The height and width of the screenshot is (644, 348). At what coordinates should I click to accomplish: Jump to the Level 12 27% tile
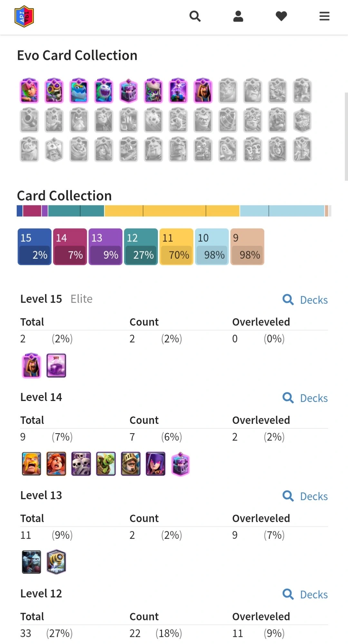coord(141,247)
